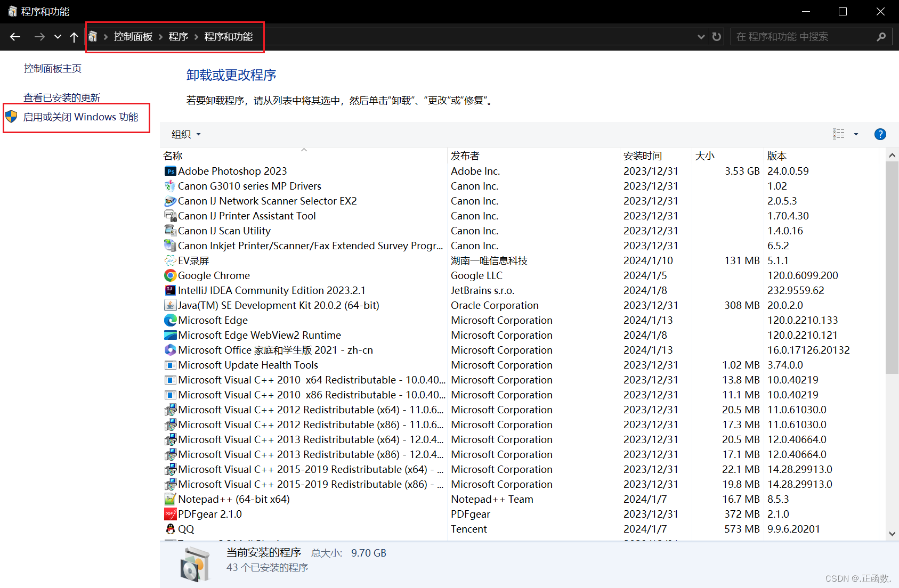Click the forward navigation arrow
This screenshot has width=899, height=588.
(39, 37)
